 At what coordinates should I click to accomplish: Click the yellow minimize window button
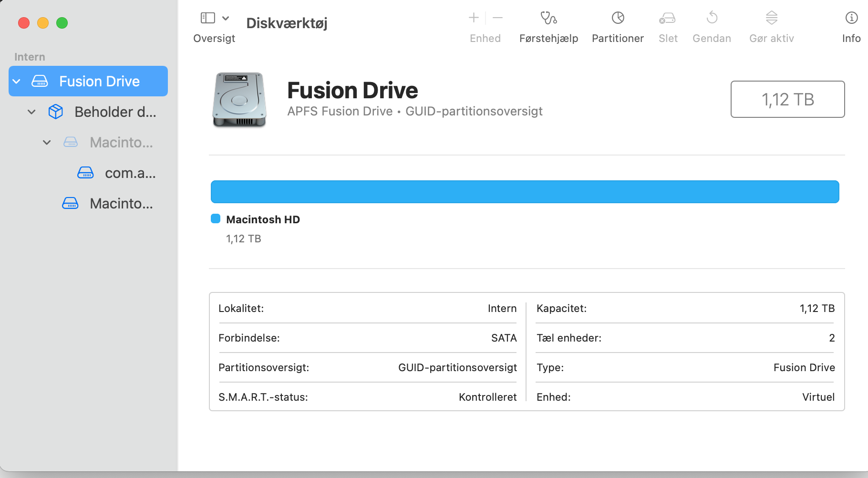tap(43, 23)
